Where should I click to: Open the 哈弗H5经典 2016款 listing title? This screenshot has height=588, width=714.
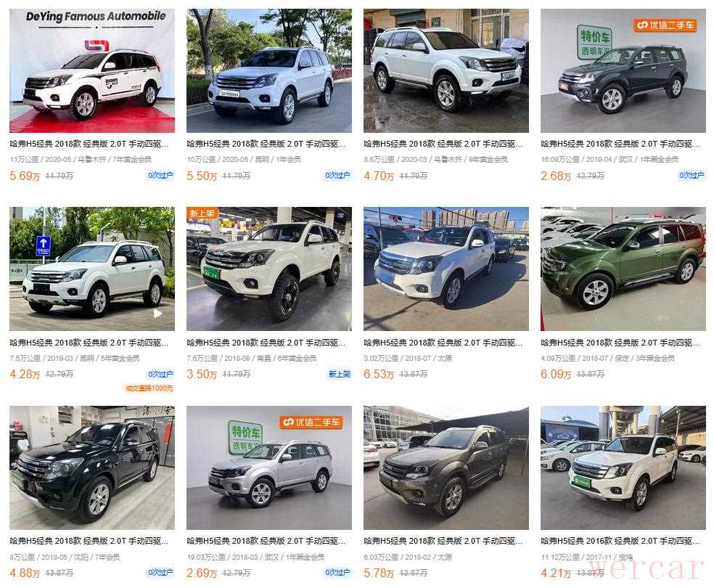[x=620, y=541]
